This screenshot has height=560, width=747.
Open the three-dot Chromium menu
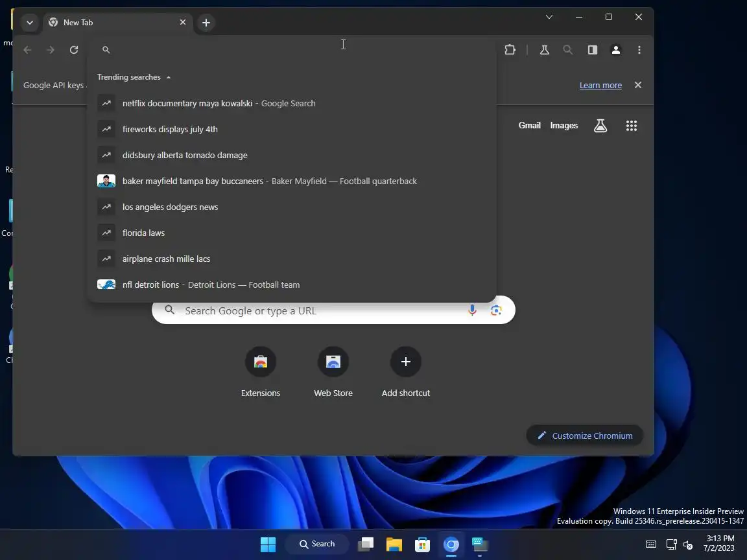[x=639, y=49]
